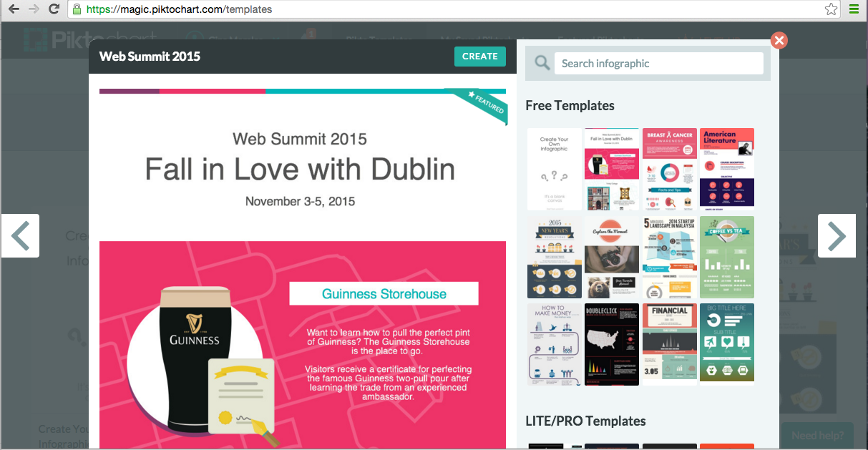Pick the How to Make Money template
The width and height of the screenshot is (868, 450).
[x=555, y=344]
